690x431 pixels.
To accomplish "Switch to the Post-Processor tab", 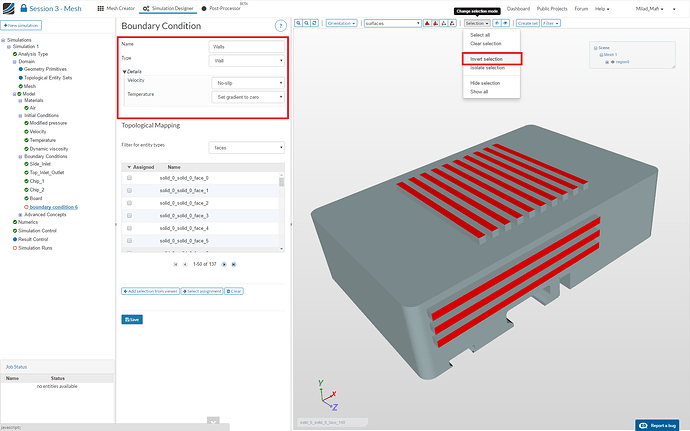I will (x=222, y=8).
